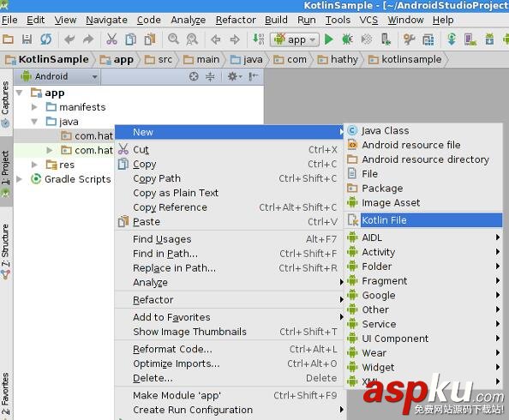509x420 pixels.
Task: Click the src breadcrumb
Action: pos(159,59)
